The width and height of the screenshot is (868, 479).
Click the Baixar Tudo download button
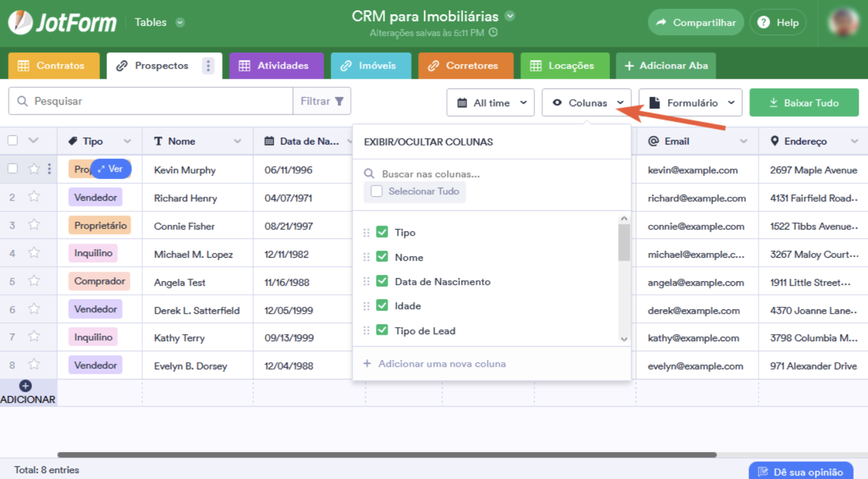804,103
